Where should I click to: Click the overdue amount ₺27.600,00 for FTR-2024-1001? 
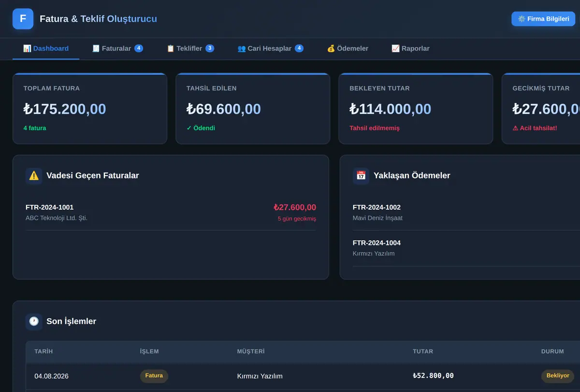click(295, 207)
